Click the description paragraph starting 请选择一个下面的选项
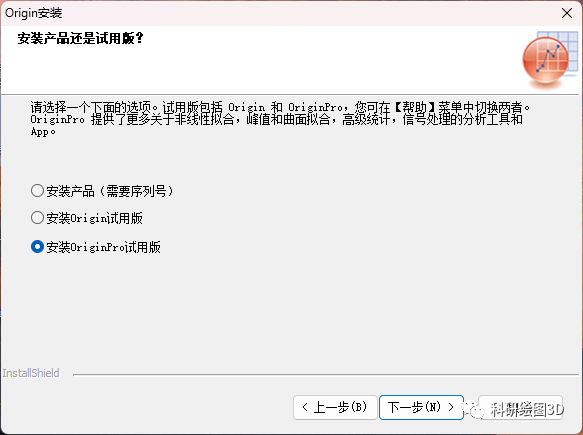This screenshot has width=583, height=435. pyautogui.click(x=280, y=119)
